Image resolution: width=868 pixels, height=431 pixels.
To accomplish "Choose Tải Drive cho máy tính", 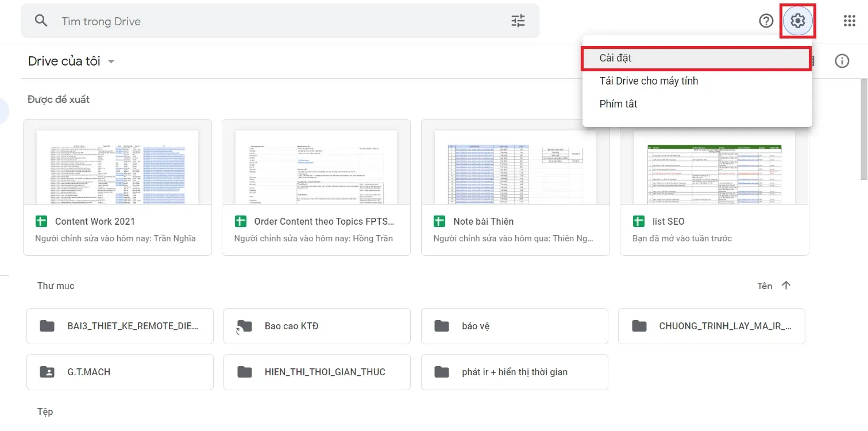I will click(697, 81).
